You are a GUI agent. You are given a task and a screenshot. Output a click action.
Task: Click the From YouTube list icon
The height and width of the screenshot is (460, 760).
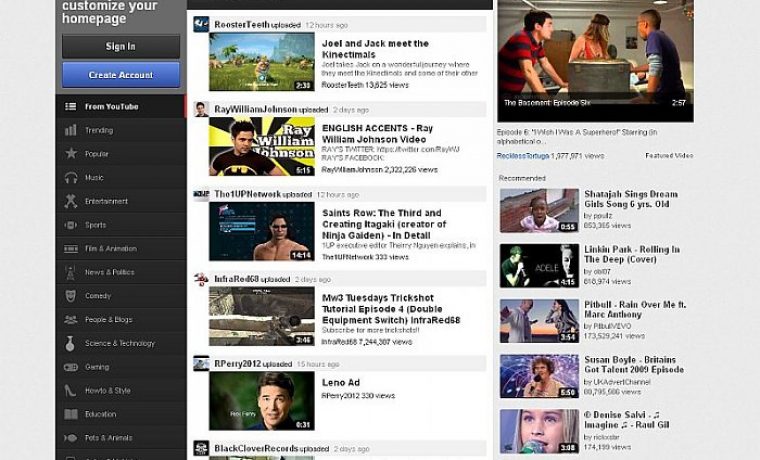(71, 107)
